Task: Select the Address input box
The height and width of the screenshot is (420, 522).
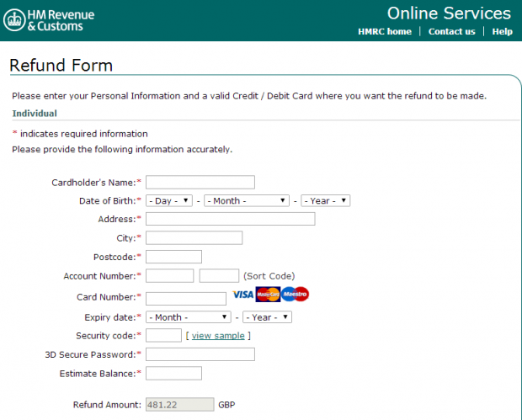Action: click(x=231, y=219)
